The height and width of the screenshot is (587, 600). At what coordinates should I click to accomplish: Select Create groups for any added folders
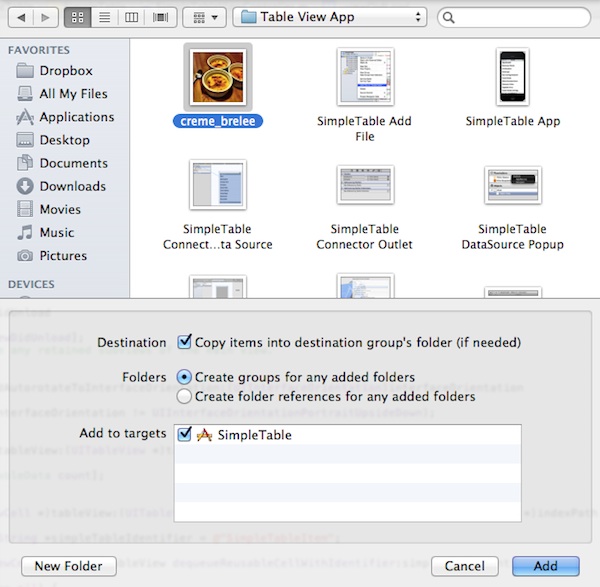click(184, 377)
